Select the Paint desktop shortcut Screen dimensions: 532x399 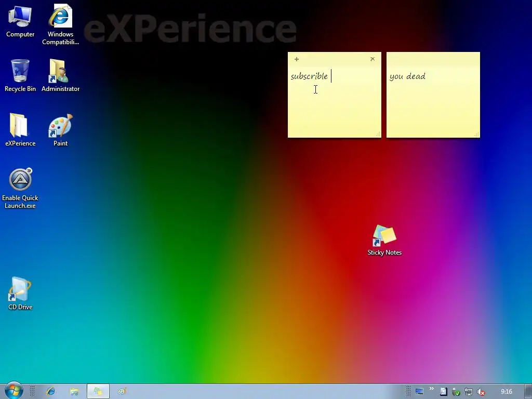click(60, 130)
